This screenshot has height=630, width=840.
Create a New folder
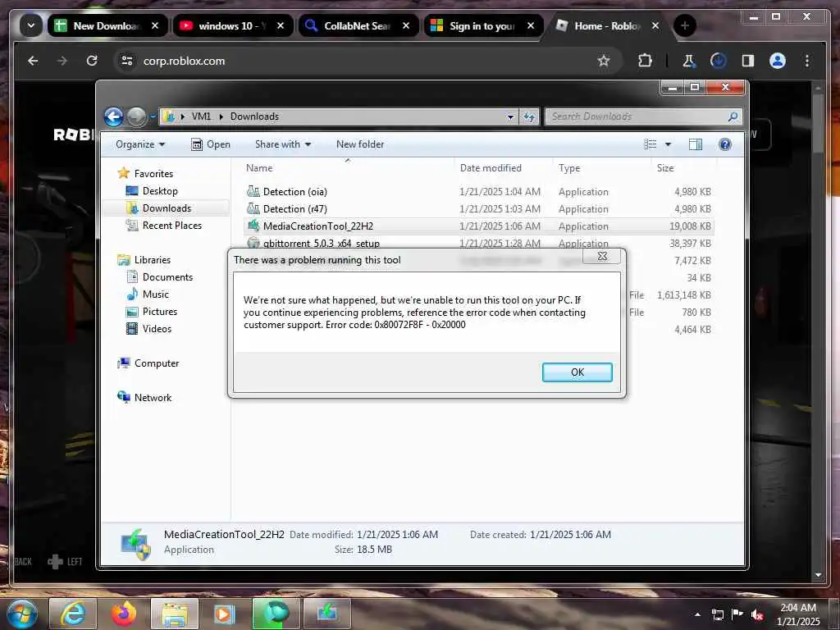point(360,144)
